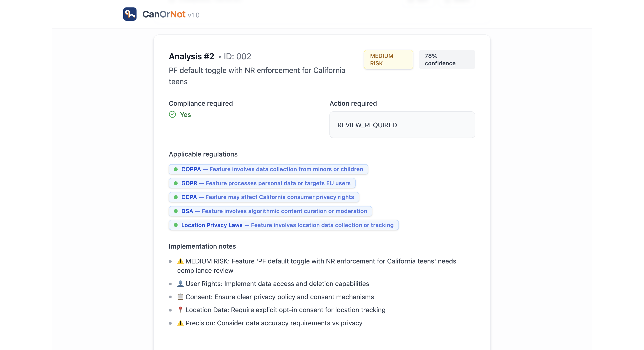Click the pin icon beside Location Data

point(180,310)
